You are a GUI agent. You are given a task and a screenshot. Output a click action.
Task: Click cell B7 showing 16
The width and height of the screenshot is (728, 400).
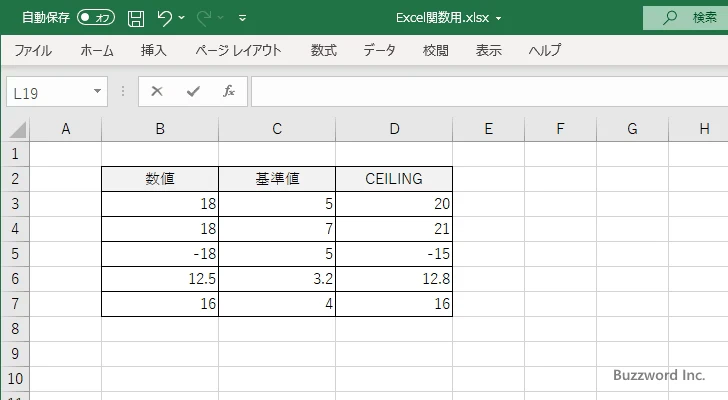click(160, 304)
